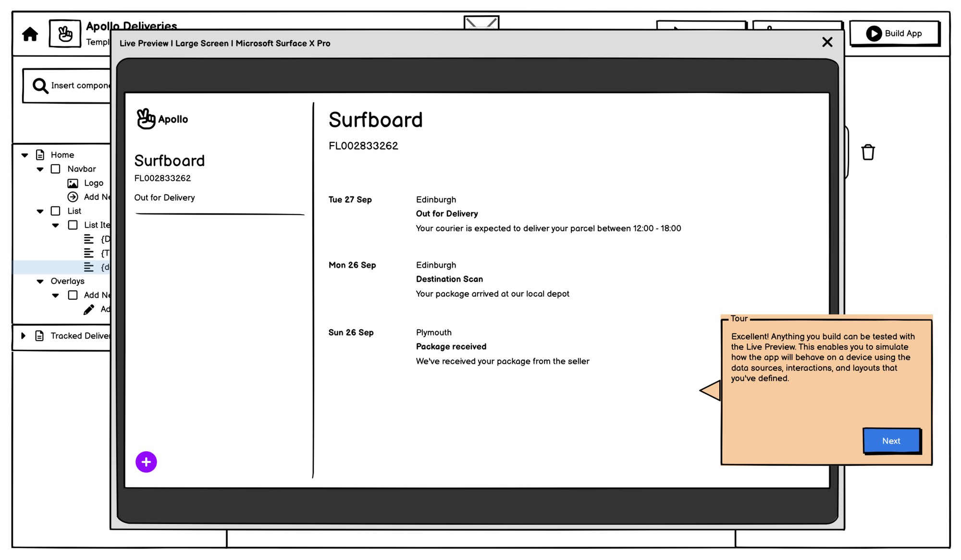Click the Live Preview title bar text
The height and width of the screenshot is (560, 961).
click(224, 43)
